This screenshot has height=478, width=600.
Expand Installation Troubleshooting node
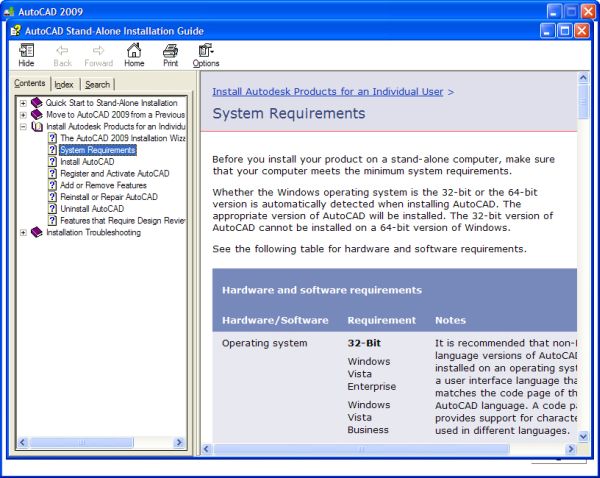point(23,233)
